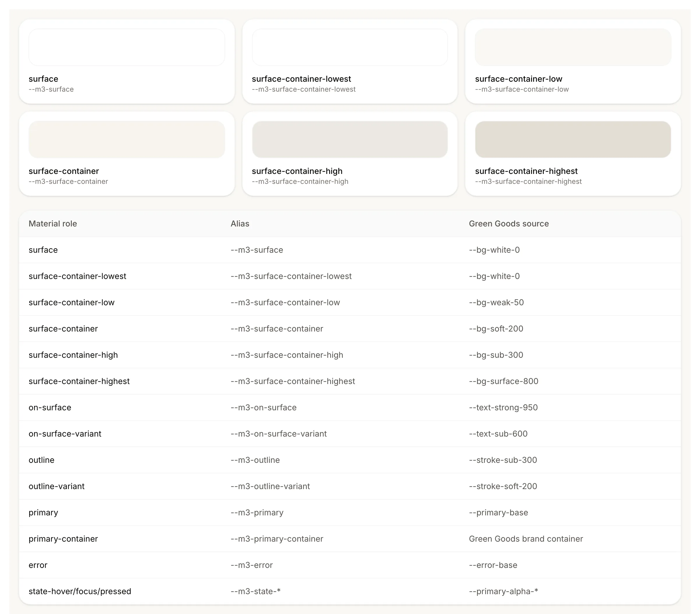
Task: Click the --stroke-sub-300 source cell
Action: click(x=503, y=460)
